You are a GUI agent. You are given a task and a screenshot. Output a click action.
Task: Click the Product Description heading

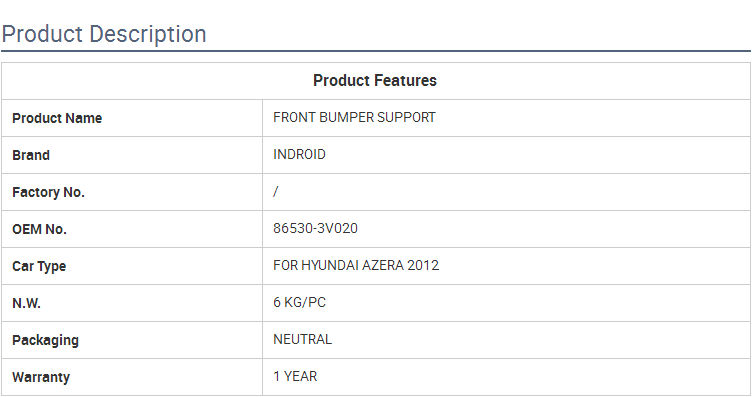tap(104, 35)
